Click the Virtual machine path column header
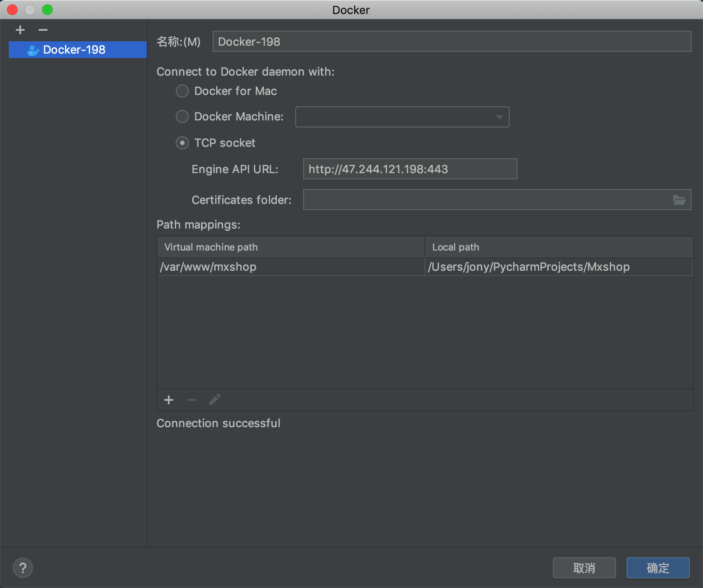 click(290, 247)
